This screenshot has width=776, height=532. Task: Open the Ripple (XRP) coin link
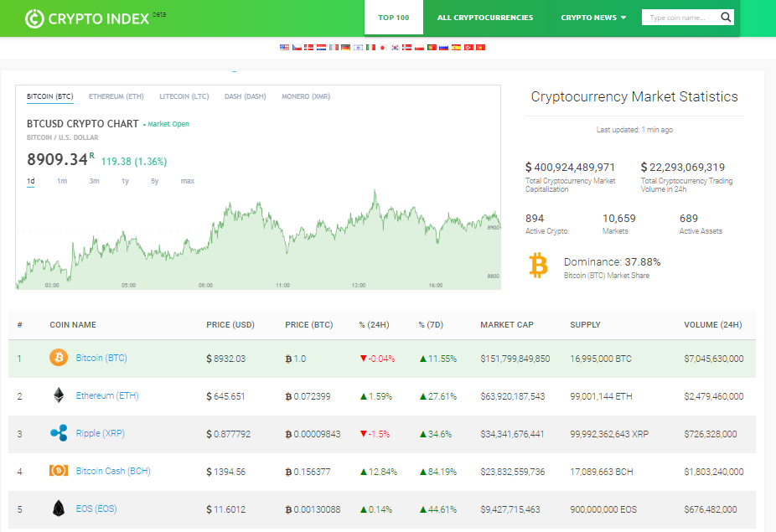pyautogui.click(x=100, y=434)
